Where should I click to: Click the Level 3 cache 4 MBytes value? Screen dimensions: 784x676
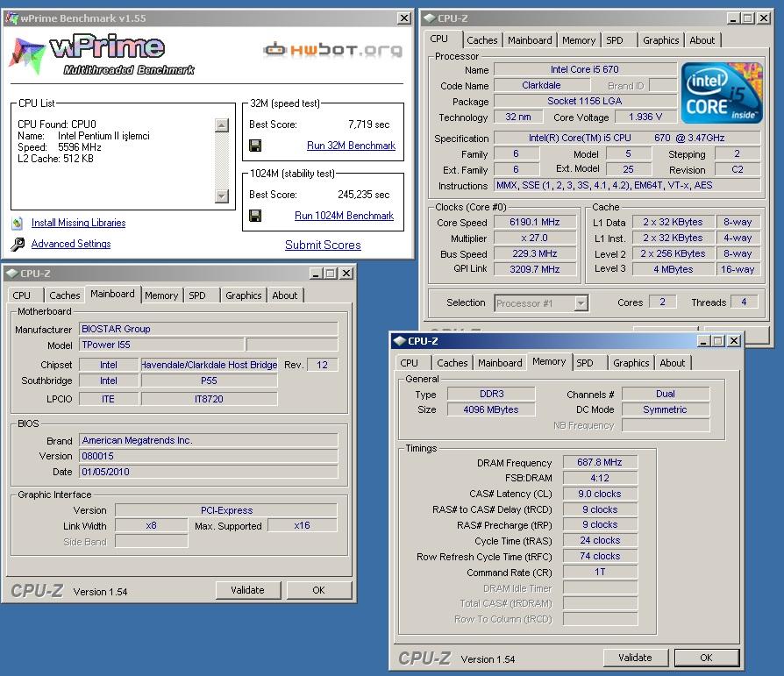click(673, 269)
